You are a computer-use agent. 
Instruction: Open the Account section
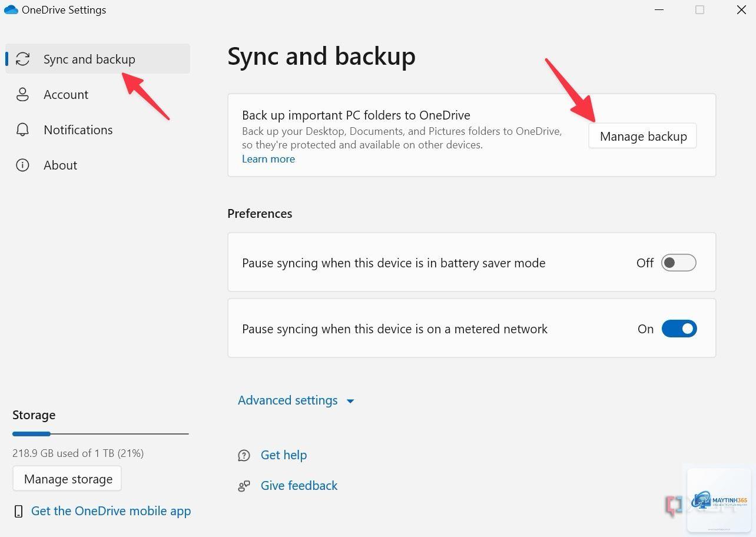[98, 94]
